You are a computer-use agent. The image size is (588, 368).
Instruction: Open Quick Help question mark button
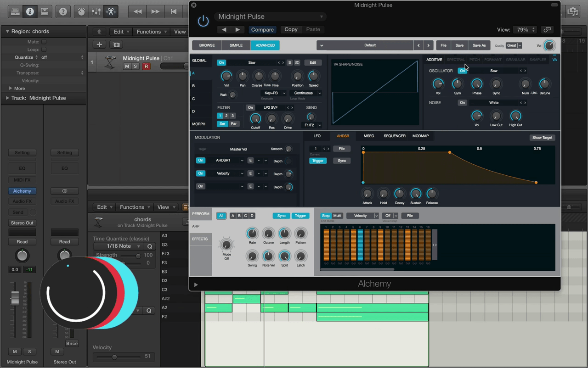click(x=63, y=11)
